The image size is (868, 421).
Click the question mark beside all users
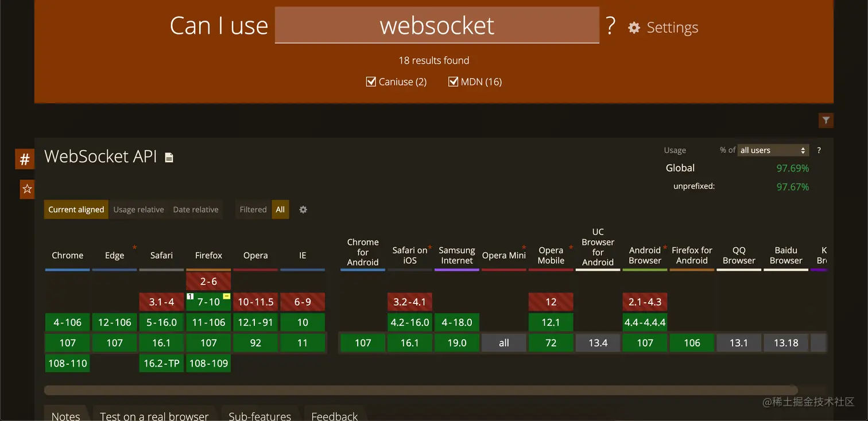click(x=819, y=150)
